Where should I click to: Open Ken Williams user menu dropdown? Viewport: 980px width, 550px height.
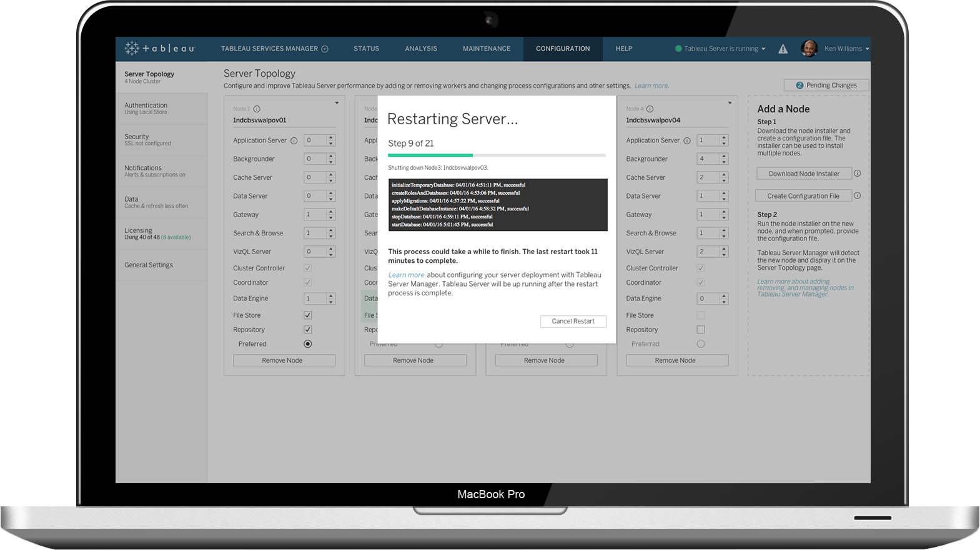pyautogui.click(x=867, y=49)
